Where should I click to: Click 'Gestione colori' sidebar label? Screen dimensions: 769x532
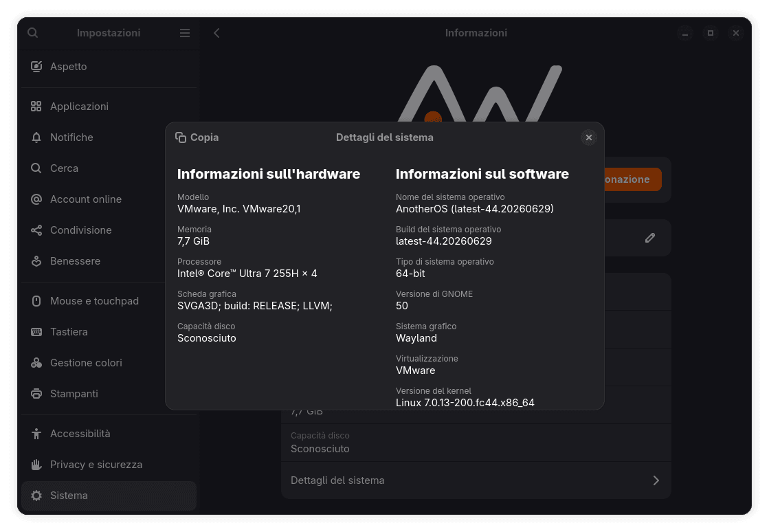(86, 363)
